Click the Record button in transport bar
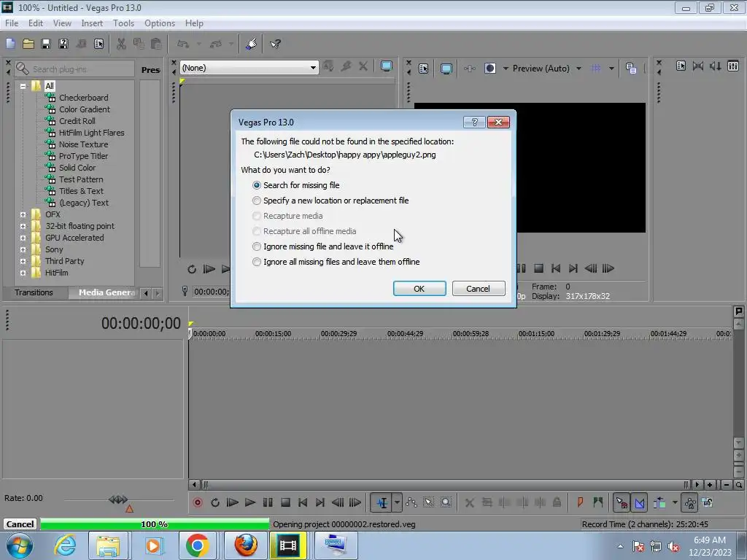The height and width of the screenshot is (560, 747). tap(197, 502)
